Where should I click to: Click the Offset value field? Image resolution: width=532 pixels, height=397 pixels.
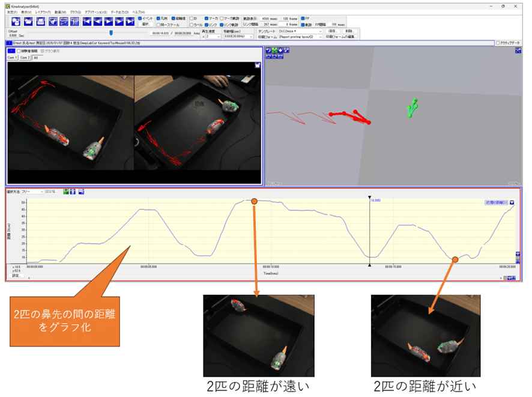[13, 35]
